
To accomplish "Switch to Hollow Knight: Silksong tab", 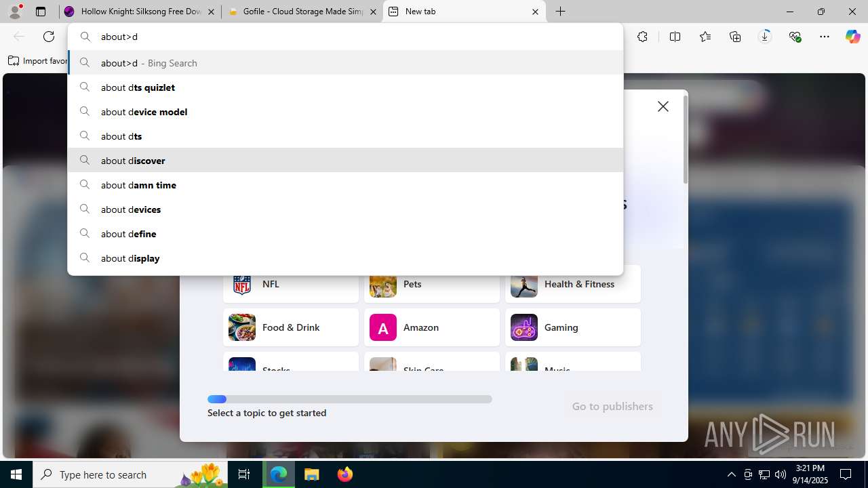I will [140, 12].
